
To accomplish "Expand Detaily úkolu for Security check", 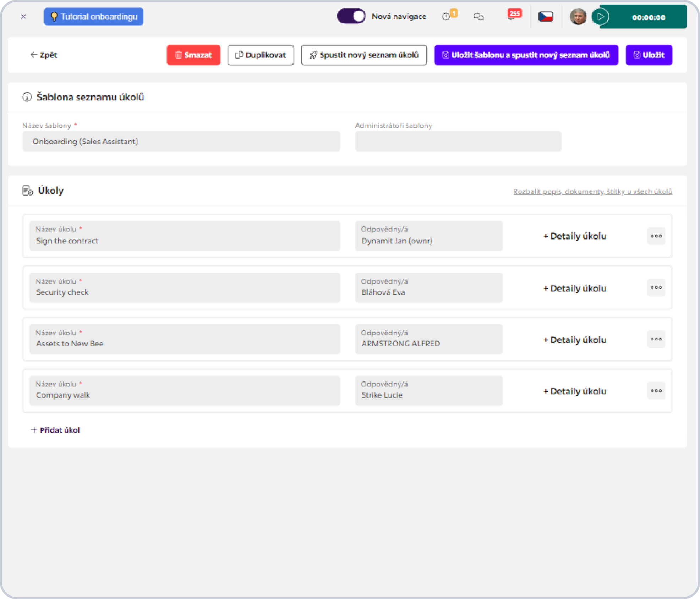I will click(x=575, y=288).
